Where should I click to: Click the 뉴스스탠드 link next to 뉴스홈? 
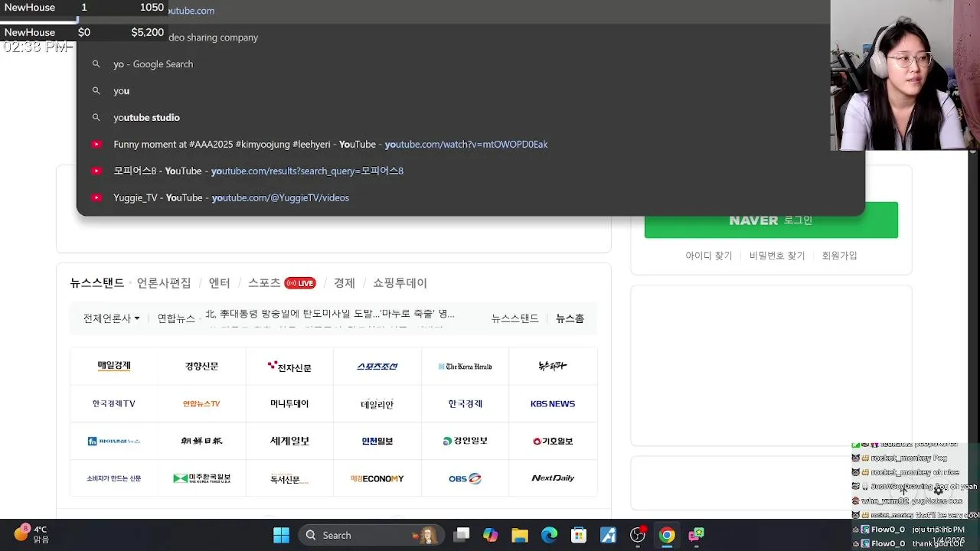[x=515, y=318]
